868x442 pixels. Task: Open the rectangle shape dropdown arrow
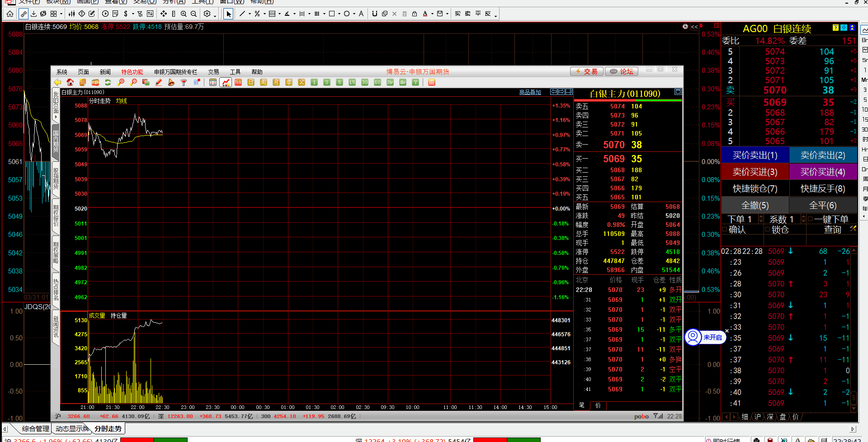(x=339, y=14)
